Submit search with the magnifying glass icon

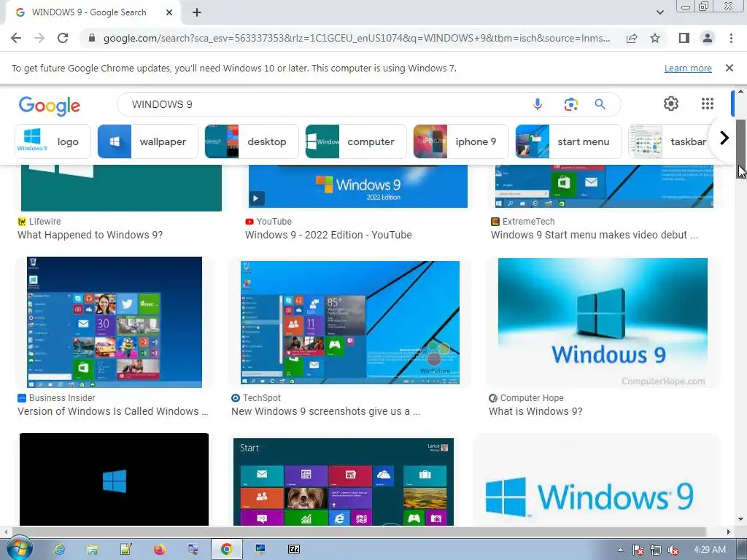(600, 104)
